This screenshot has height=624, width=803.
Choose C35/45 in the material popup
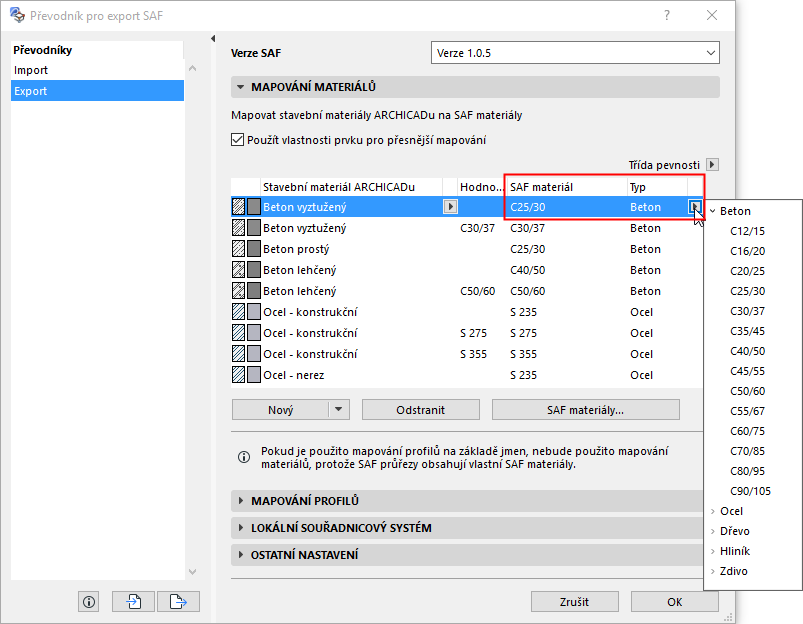(747, 331)
